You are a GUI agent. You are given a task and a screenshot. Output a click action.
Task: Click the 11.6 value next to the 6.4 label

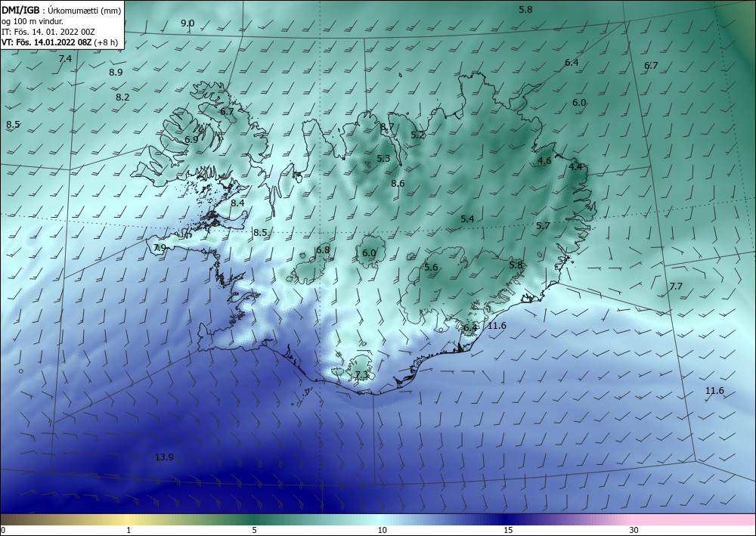coord(497,326)
